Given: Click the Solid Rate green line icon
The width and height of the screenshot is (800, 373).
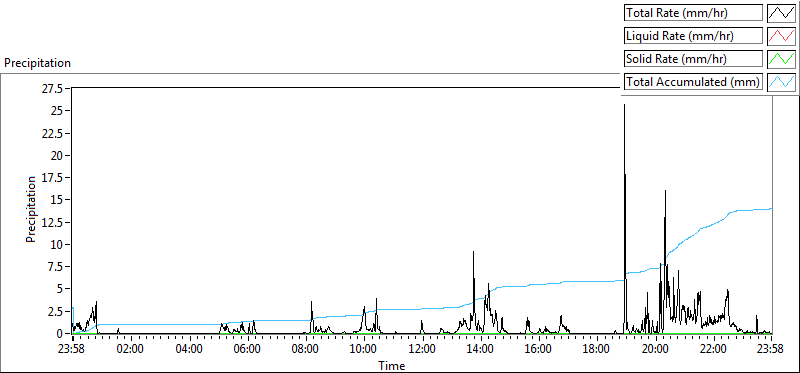Looking at the screenshot, I should point(781,58).
